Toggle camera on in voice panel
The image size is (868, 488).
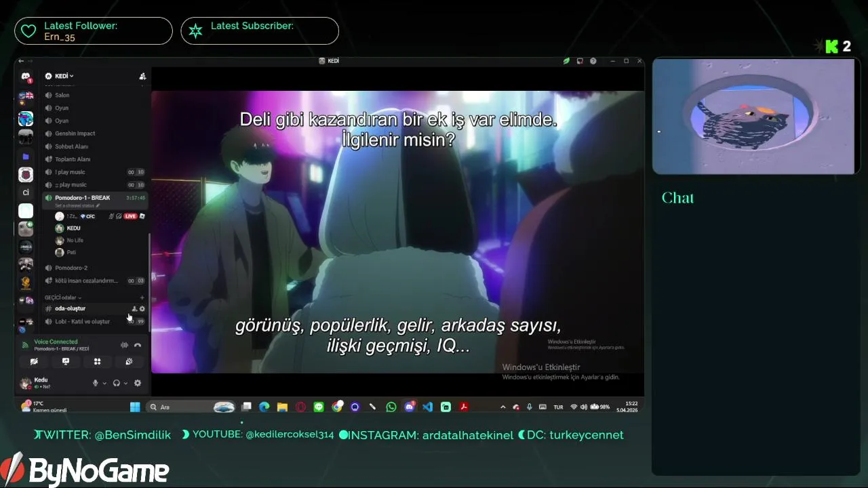[34, 361]
